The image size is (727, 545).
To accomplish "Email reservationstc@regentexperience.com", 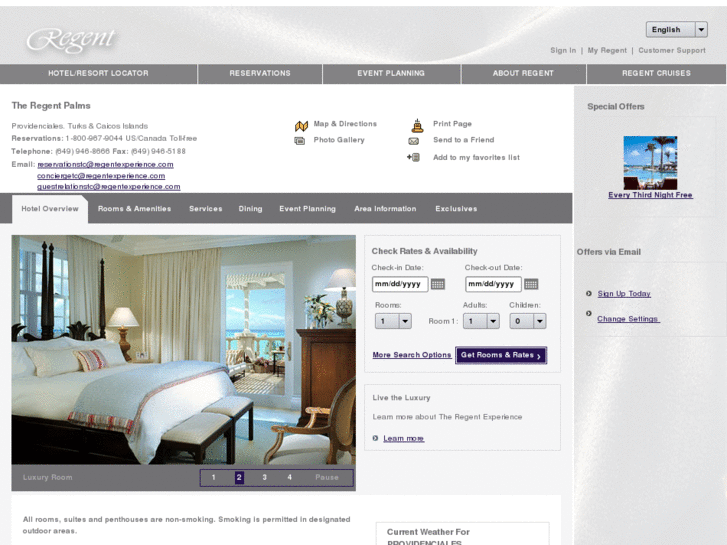I will 105,164.
